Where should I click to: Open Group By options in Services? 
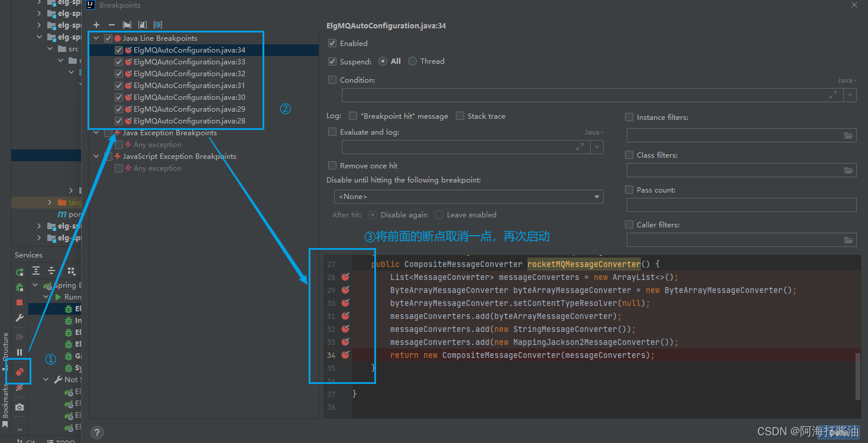72,271
